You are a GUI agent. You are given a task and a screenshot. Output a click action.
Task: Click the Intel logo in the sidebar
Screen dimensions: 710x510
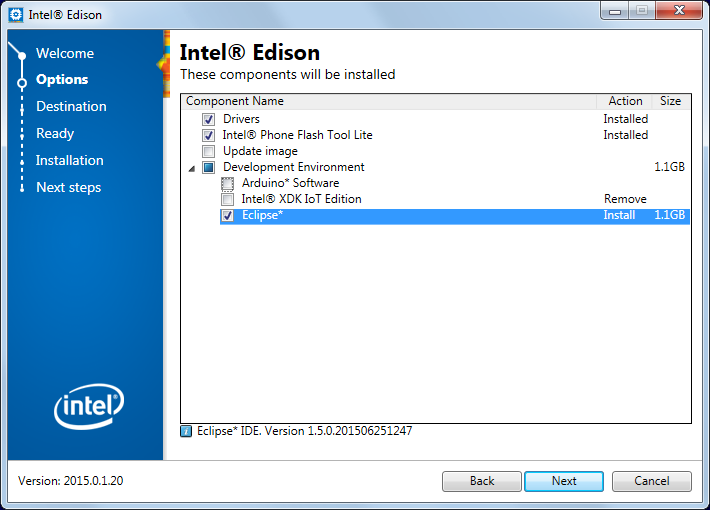click(x=89, y=407)
